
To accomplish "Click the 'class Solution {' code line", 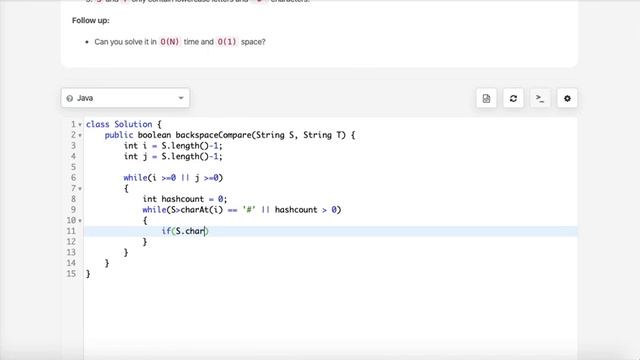I will [124, 124].
